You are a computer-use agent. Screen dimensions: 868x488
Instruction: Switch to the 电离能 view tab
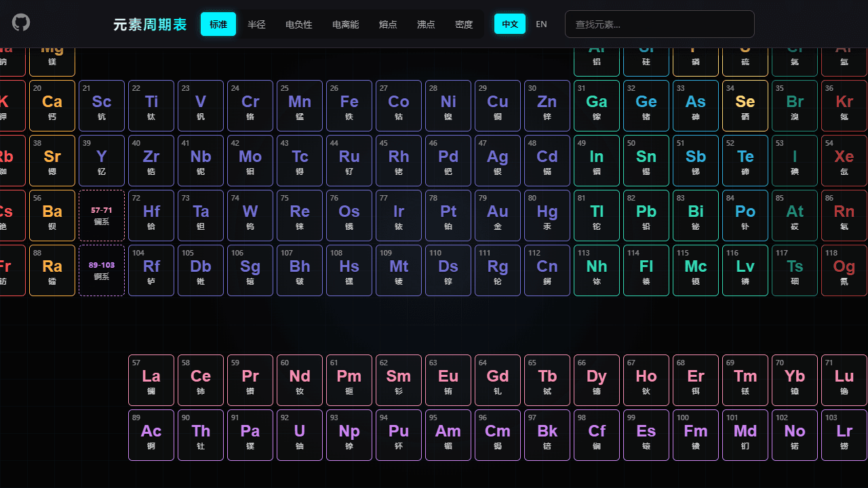346,24
